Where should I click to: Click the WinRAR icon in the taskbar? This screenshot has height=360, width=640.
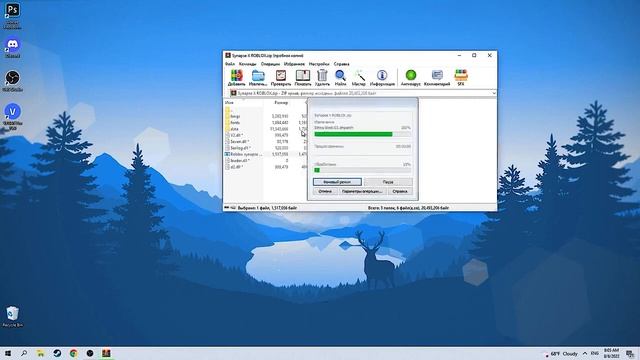coord(106,353)
